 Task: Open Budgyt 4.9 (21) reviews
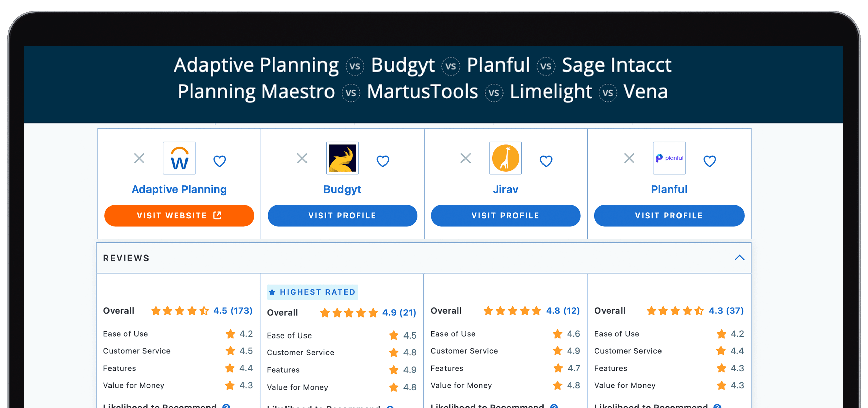399,312
